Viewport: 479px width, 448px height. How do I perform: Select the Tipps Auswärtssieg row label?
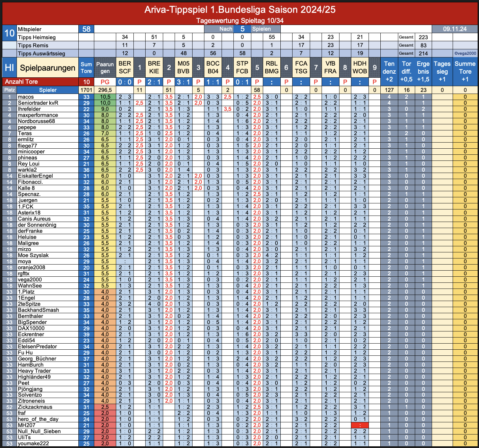pos(47,53)
